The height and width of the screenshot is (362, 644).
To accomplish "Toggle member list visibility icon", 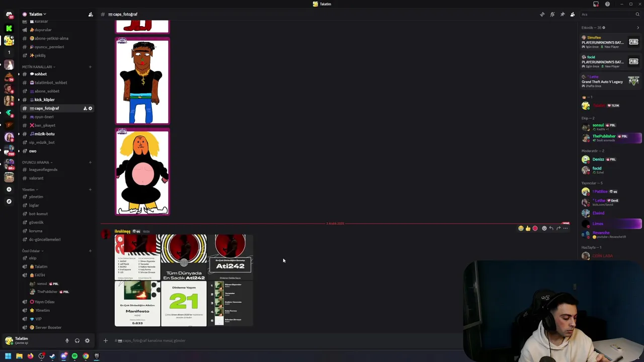I will (x=573, y=15).
